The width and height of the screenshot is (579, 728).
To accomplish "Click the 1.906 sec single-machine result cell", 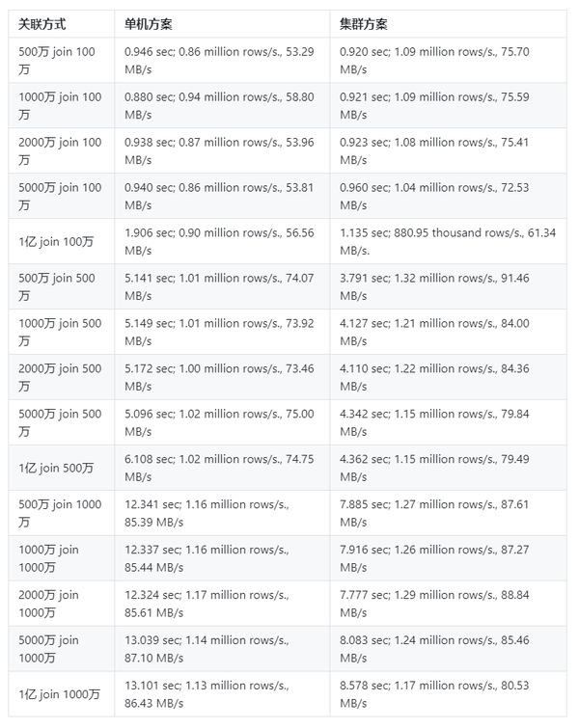I will 219,241.
